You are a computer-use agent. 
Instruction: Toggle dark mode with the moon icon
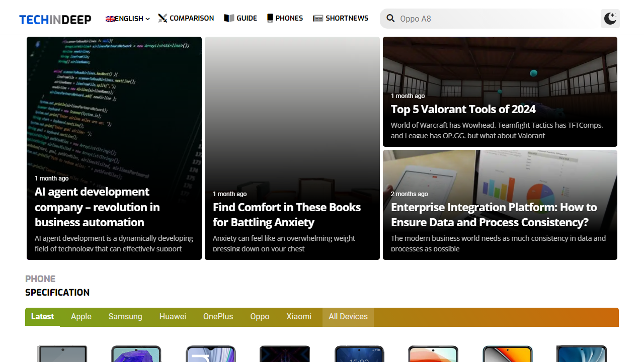(610, 19)
